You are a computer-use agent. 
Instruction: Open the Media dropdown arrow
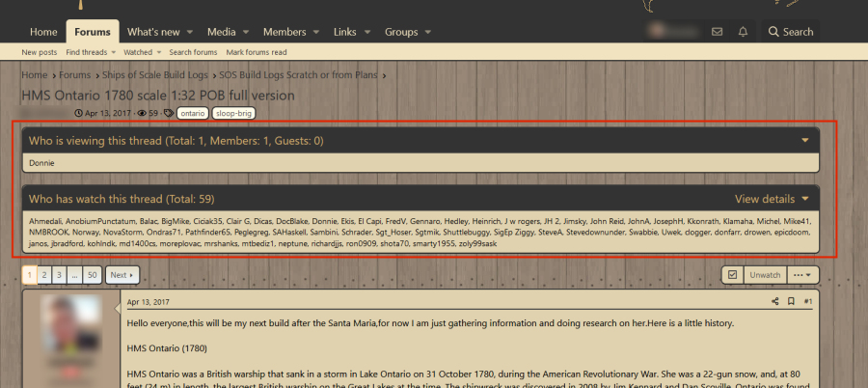point(245,32)
